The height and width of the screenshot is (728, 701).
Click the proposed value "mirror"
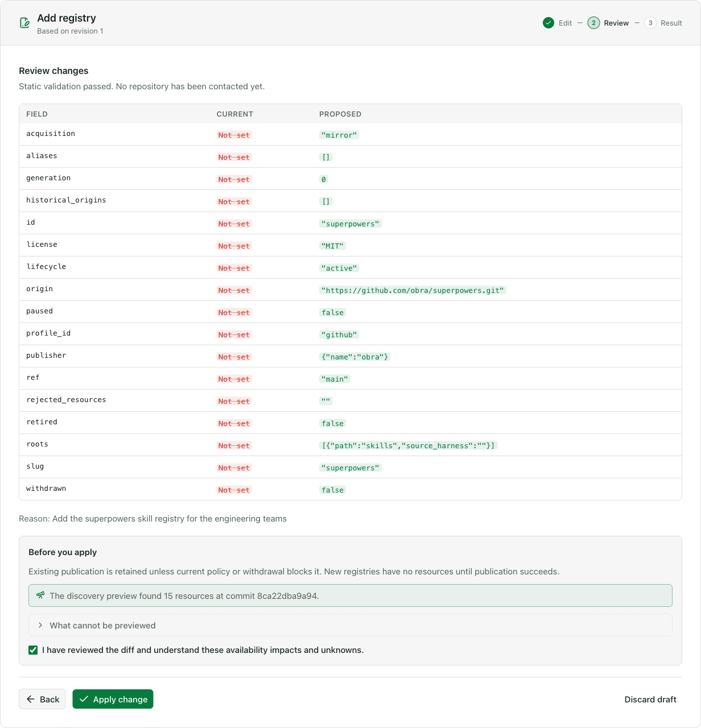pyautogui.click(x=339, y=135)
